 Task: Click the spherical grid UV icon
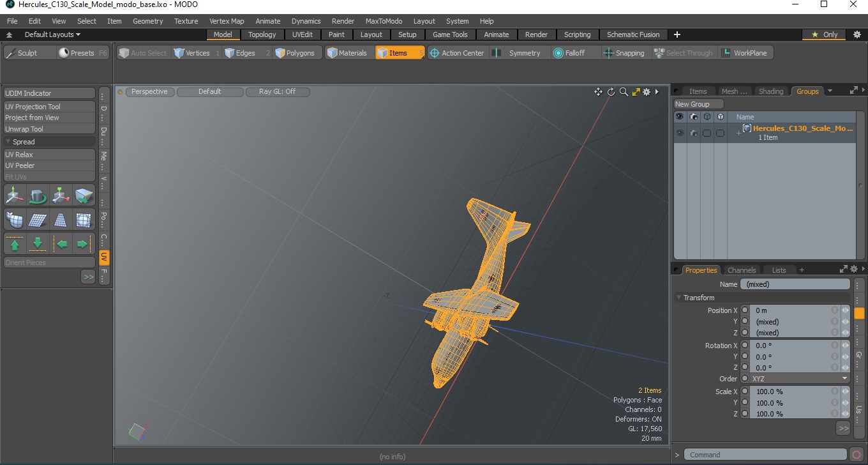(x=84, y=220)
